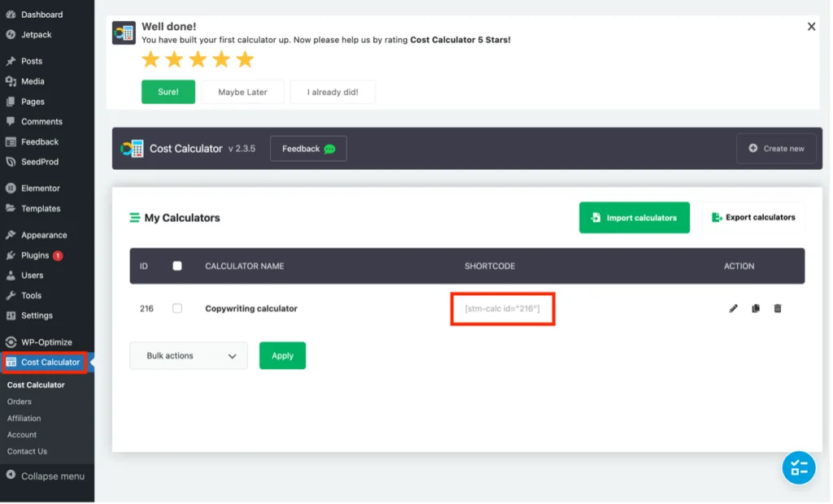The height and width of the screenshot is (504, 833).
Task: Click the Users icon in sidebar
Action: pyautogui.click(x=11, y=276)
